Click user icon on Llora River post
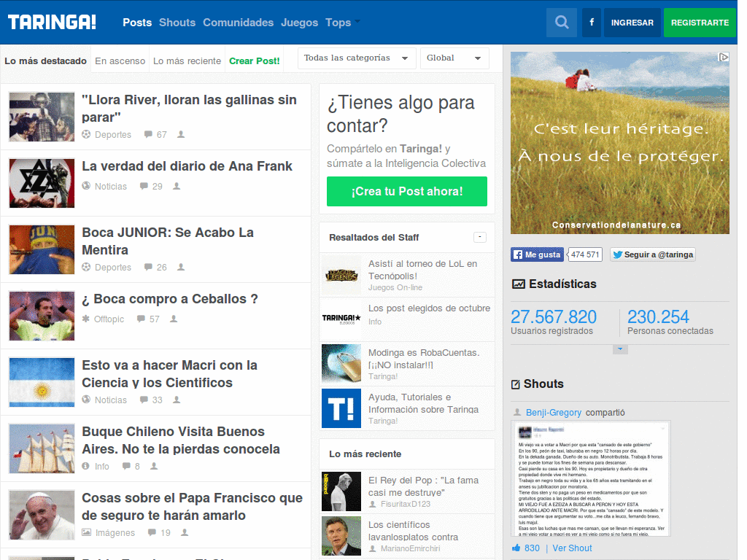This screenshot has width=747, height=560. pos(181,134)
